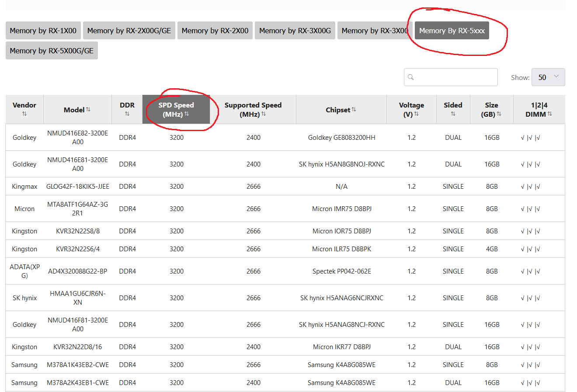This screenshot has height=392, width=577.
Task: Click the magnifier icon in the search box
Action: click(411, 77)
